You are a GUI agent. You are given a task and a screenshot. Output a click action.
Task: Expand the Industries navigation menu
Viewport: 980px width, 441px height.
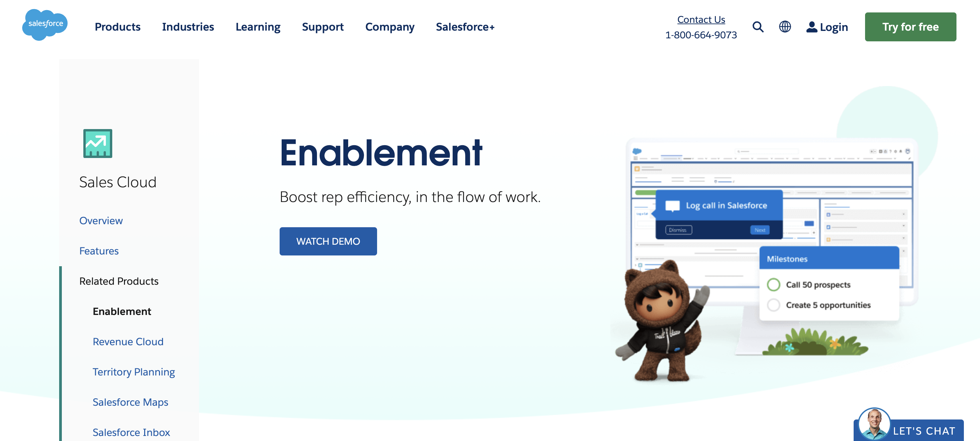(x=188, y=26)
